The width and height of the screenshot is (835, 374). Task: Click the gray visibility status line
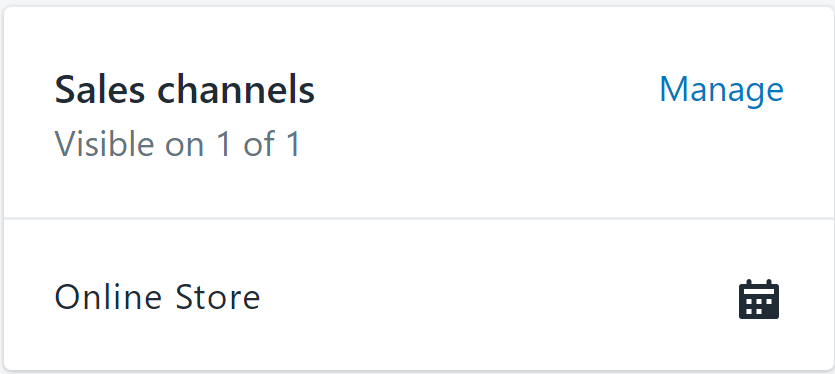click(x=177, y=143)
